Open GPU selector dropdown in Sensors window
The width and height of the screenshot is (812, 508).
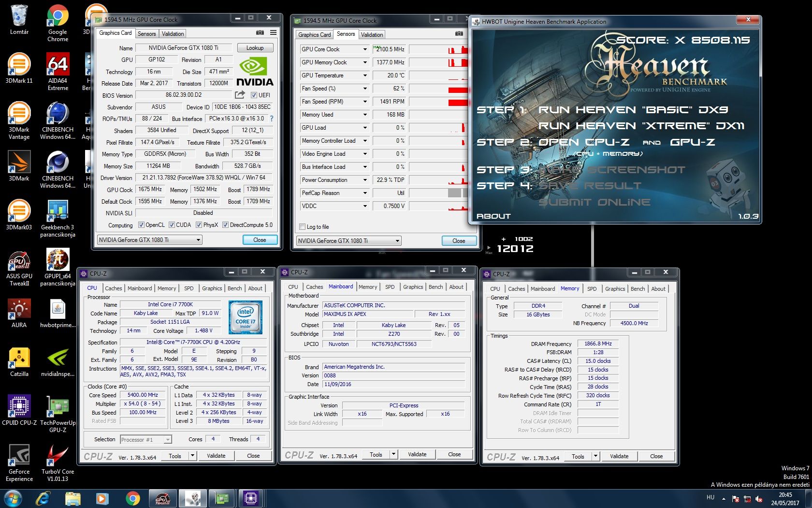pos(348,241)
